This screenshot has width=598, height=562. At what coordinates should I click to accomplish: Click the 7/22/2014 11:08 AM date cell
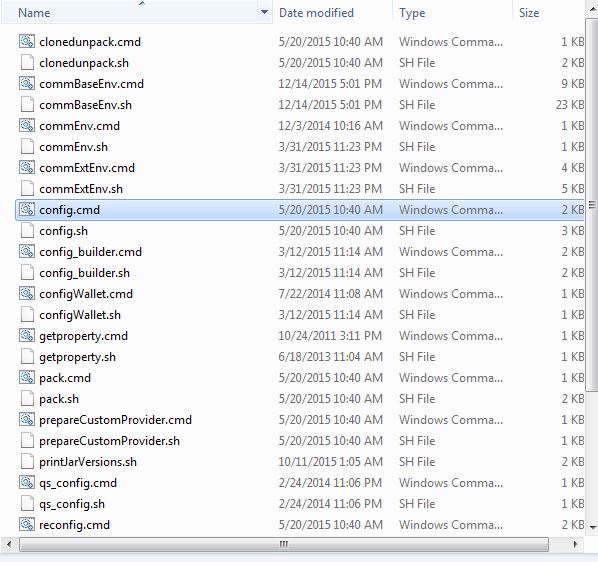pos(330,293)
